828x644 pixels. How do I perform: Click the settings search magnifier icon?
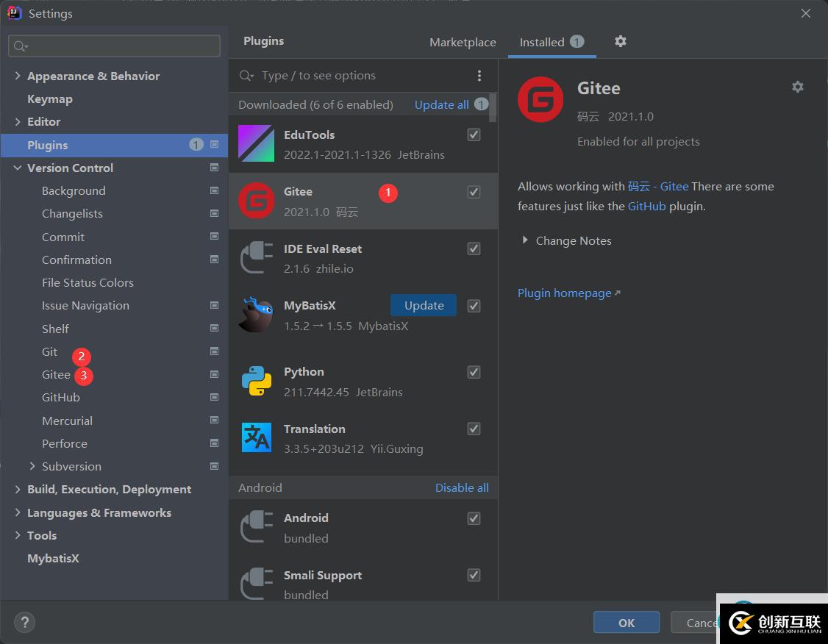[21, 46]
